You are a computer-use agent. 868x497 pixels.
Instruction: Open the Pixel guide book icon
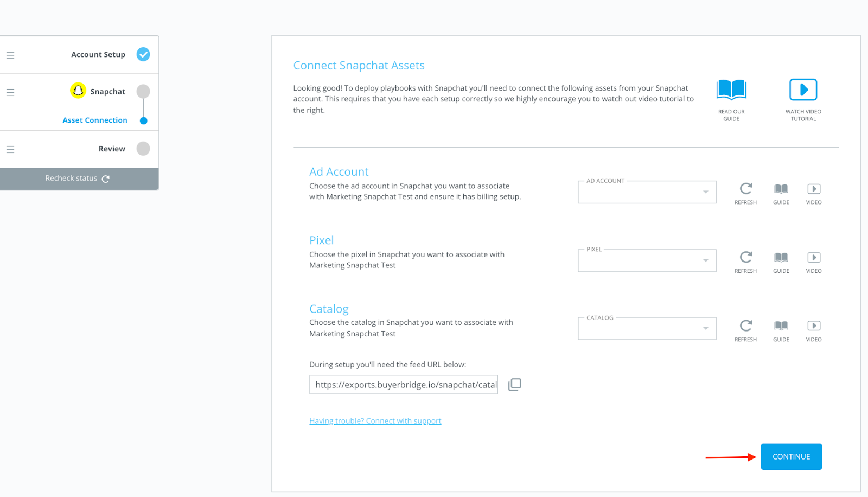781,257
